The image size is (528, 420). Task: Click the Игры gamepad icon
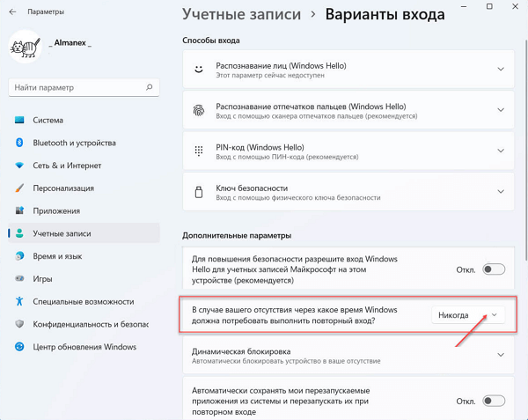click(19, 278)
